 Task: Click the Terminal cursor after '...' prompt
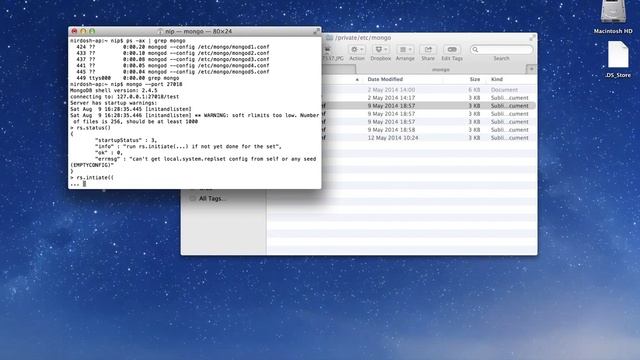click(x=84, y=184)
